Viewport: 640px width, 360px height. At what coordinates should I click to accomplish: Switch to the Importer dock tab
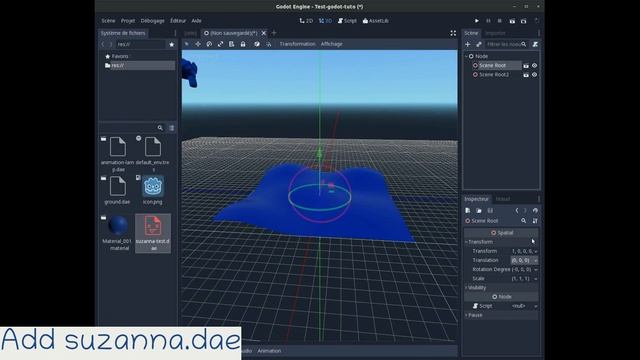tap(495, 33)
